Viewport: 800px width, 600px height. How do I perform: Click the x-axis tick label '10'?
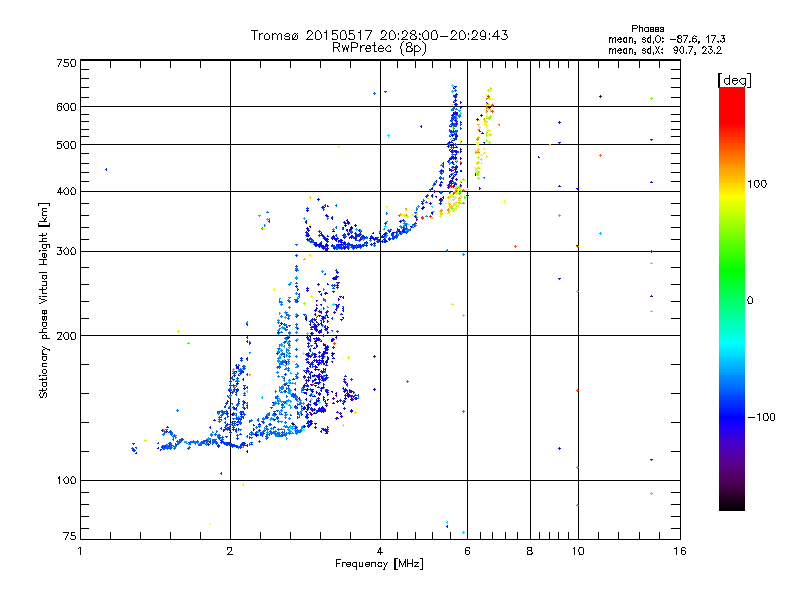[x=578, y=551]
